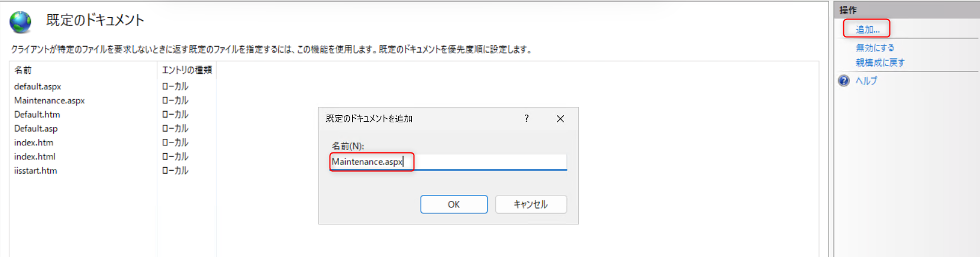
Task: Sort by the エントリの種類 column header
Action: click(x=186, y=70)
